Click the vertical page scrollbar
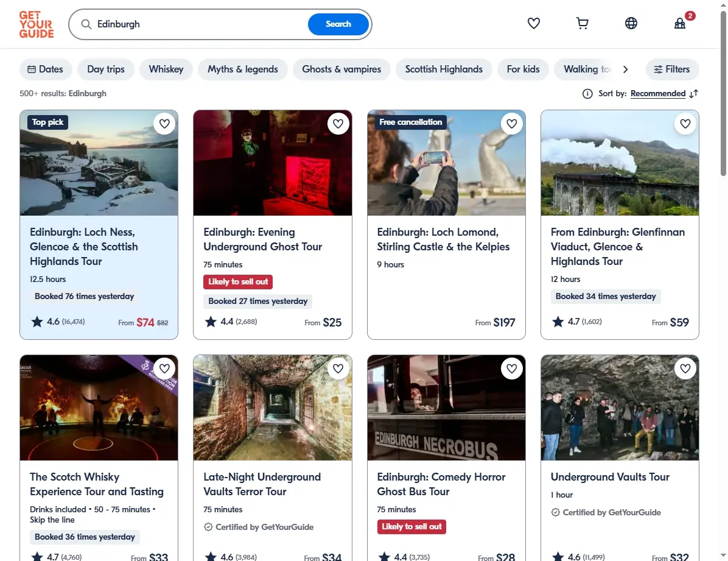 point(723,93)
